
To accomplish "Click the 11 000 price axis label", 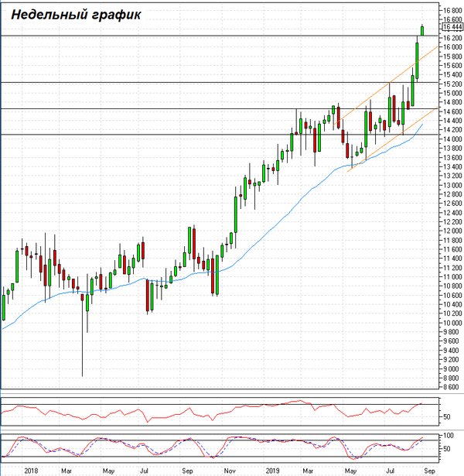I will pyautogui.click(x=452, y=277).
